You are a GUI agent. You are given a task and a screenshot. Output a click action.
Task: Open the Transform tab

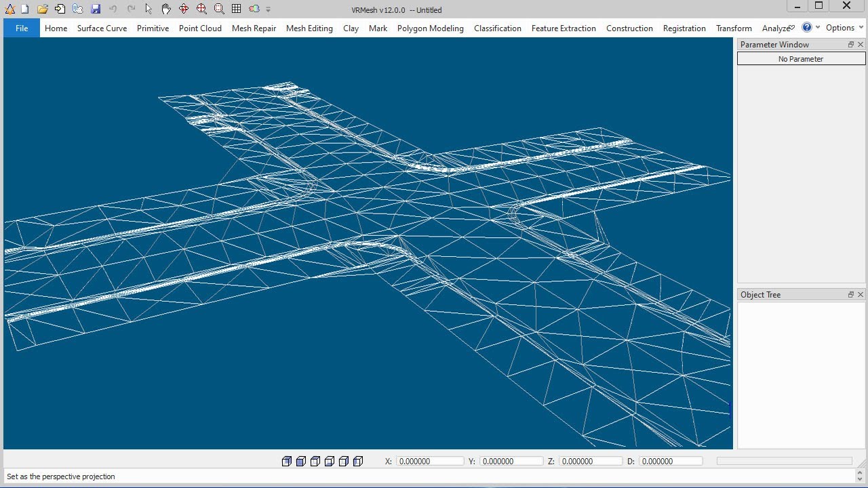(734, 28)
